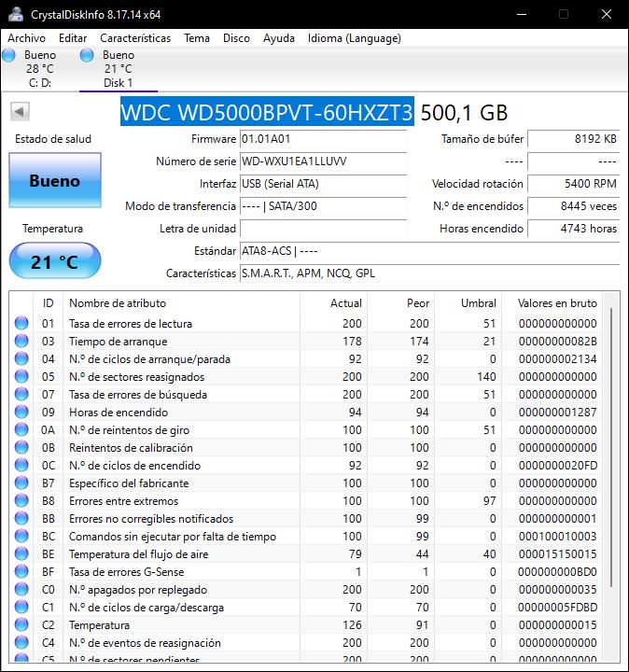The height and width of the screenshot is (672, 629).
Task: Click the CrystalDiskInfo title bar app icon
Action: pyautogui.click(x=16, y=14)
